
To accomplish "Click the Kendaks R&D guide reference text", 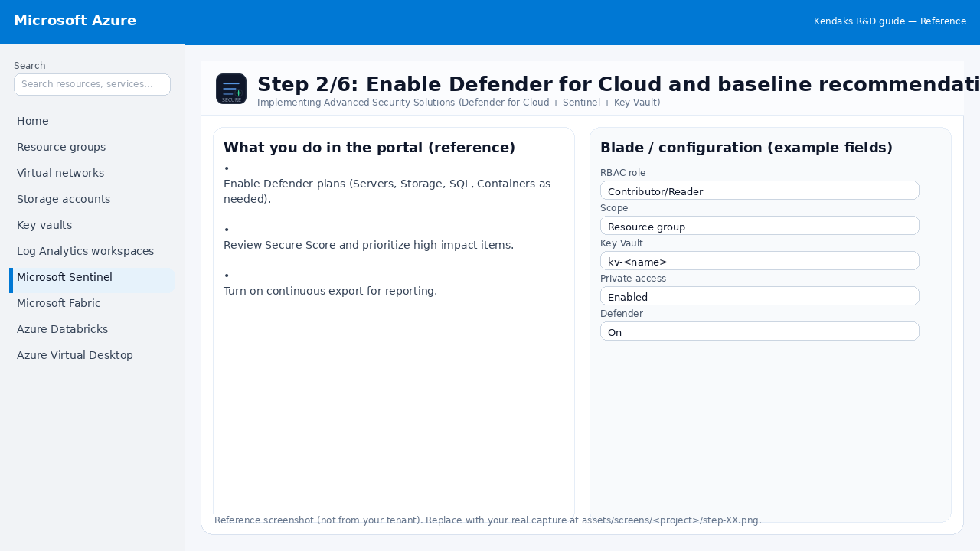I will (890, 21).
